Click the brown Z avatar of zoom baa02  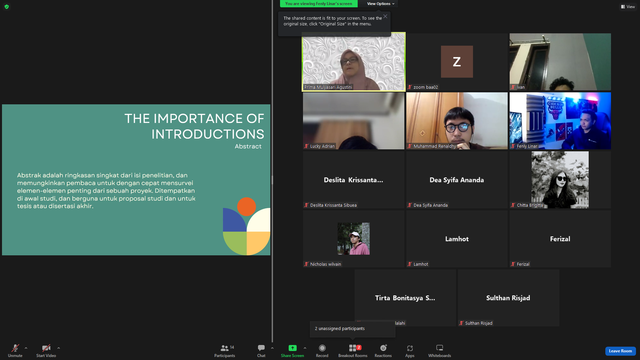pos(457,62)
